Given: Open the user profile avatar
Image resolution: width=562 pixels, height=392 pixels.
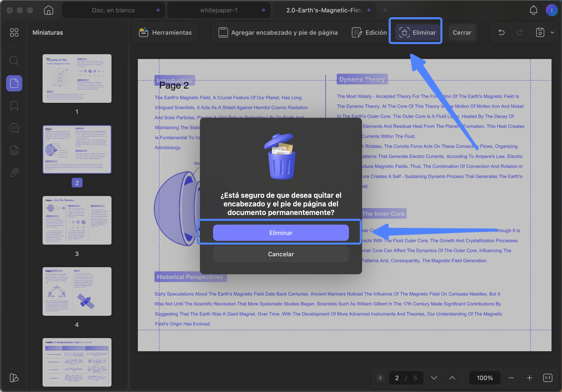Looking at the screenshot, I should 551,10.
